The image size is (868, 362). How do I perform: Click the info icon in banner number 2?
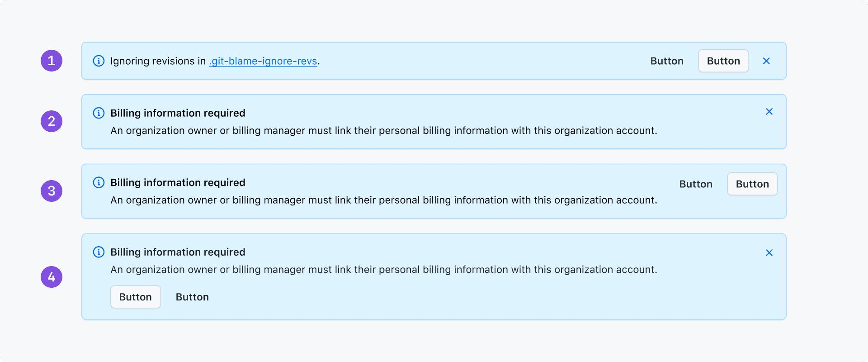pyautogui.click(x=99, y=113)
